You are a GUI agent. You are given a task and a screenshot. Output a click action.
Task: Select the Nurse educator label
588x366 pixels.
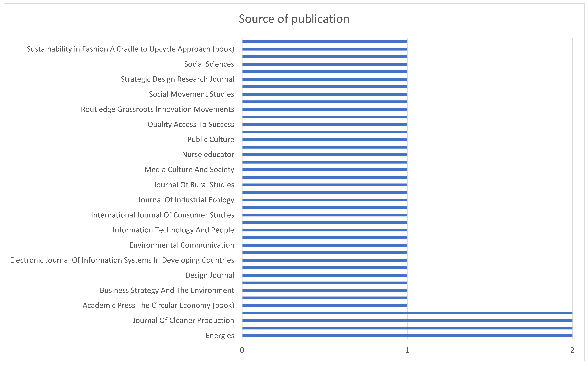coord(208,154)
